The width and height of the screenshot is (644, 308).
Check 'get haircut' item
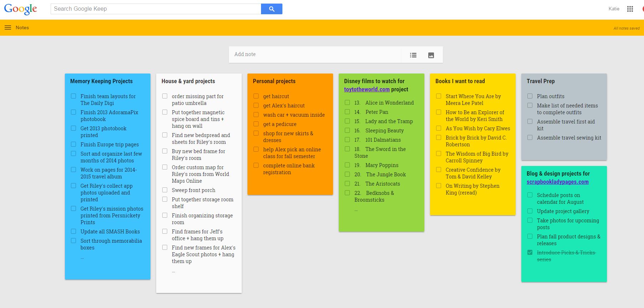pyautogui.click(x=256, y=96)
